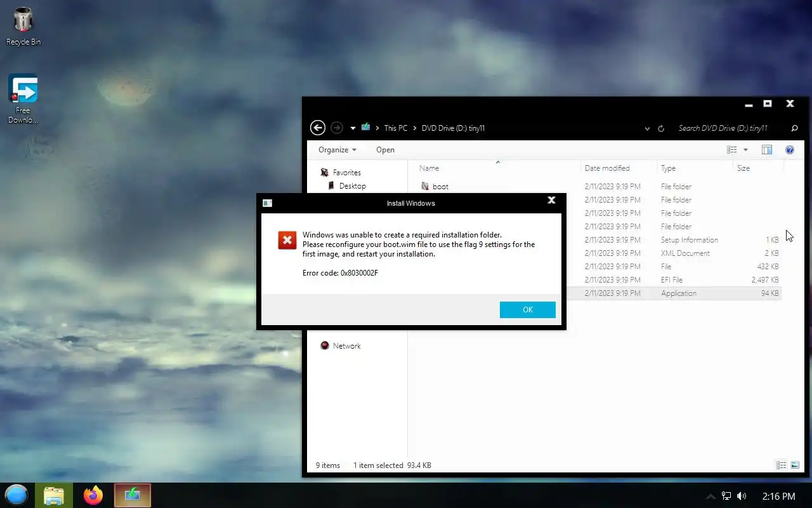Open Explorer help via question mark icon
Image resolution: width=812 pixels, height=508 pixels.
click(790, 150)
